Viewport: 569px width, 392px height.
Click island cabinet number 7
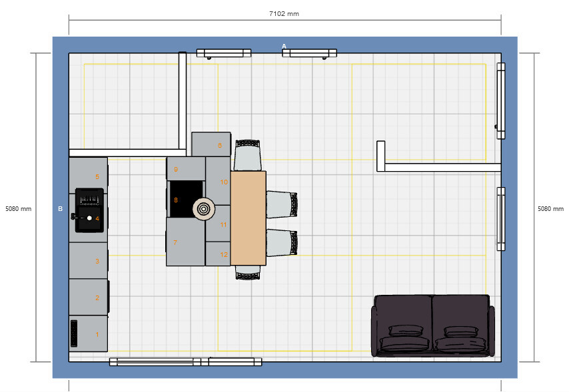[185, 242]
